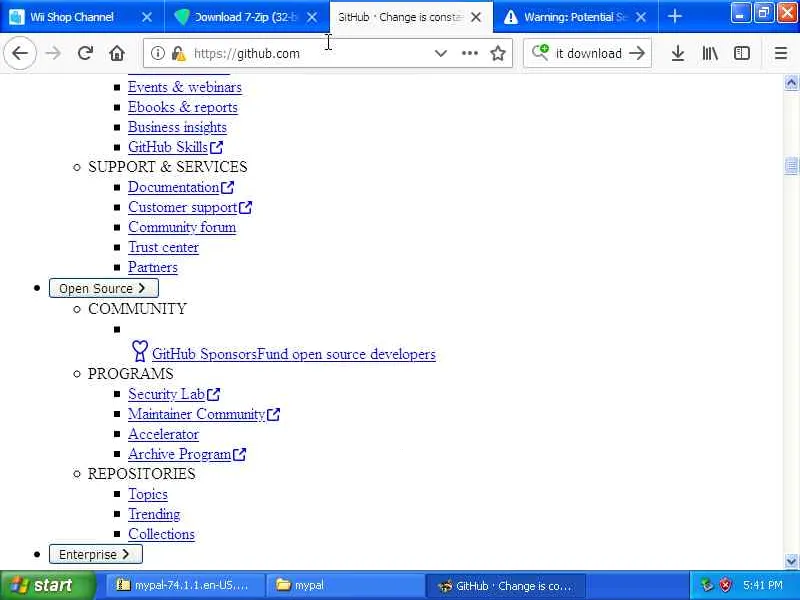800x600 pixels.
Task: Open the Documentation link
Action: point(181,187)
